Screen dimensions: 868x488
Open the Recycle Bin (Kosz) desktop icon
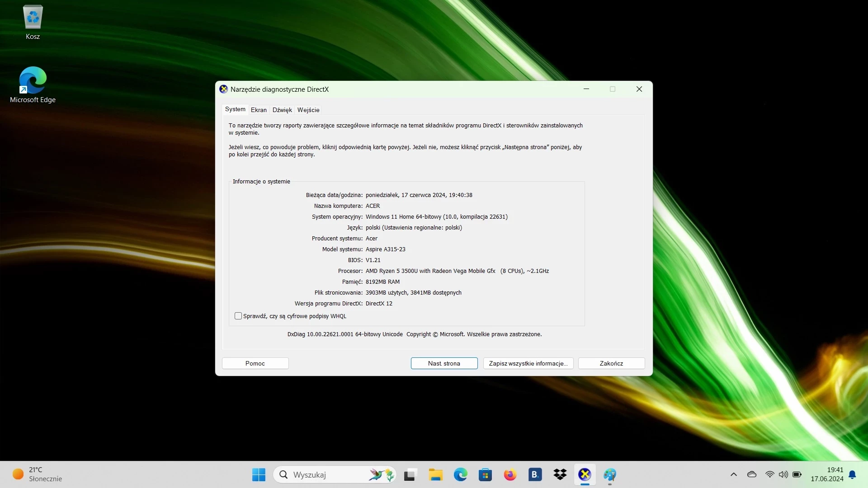coord(33,23)
